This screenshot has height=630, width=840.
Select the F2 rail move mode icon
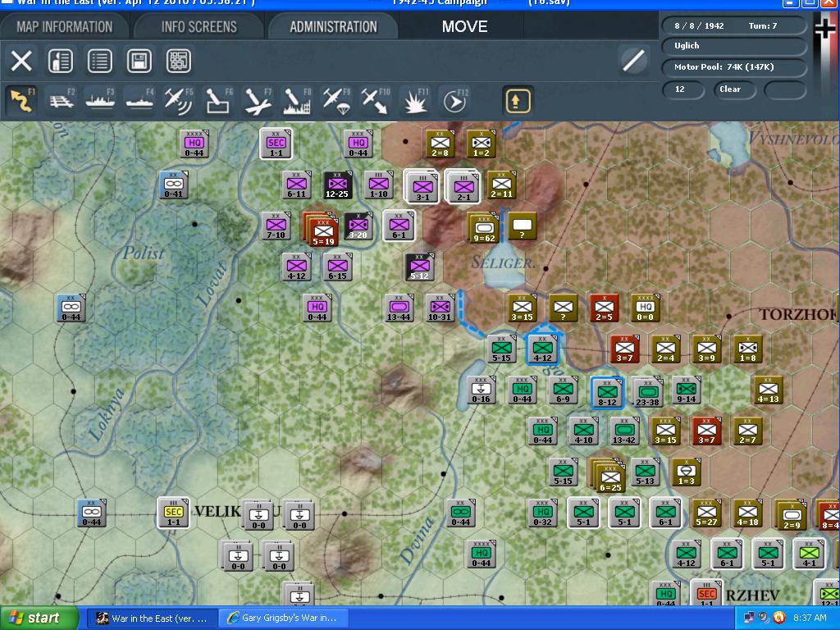(62, 101)
